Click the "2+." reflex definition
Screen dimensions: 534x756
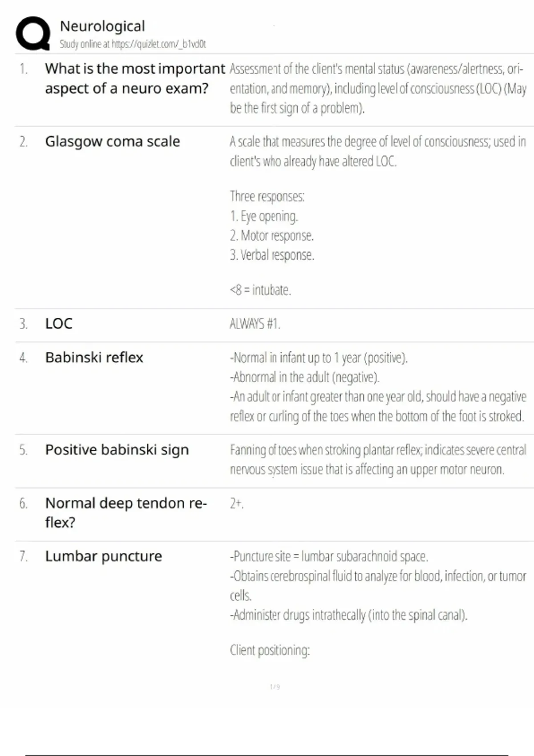tap(236, 503)
